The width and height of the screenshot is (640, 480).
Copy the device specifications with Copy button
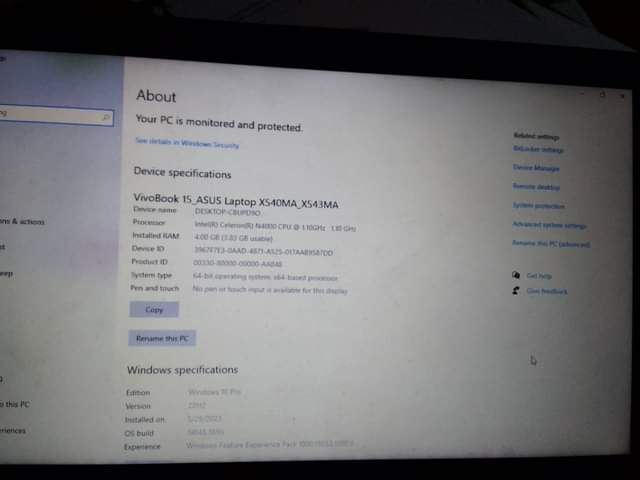(x=154, y=309)
